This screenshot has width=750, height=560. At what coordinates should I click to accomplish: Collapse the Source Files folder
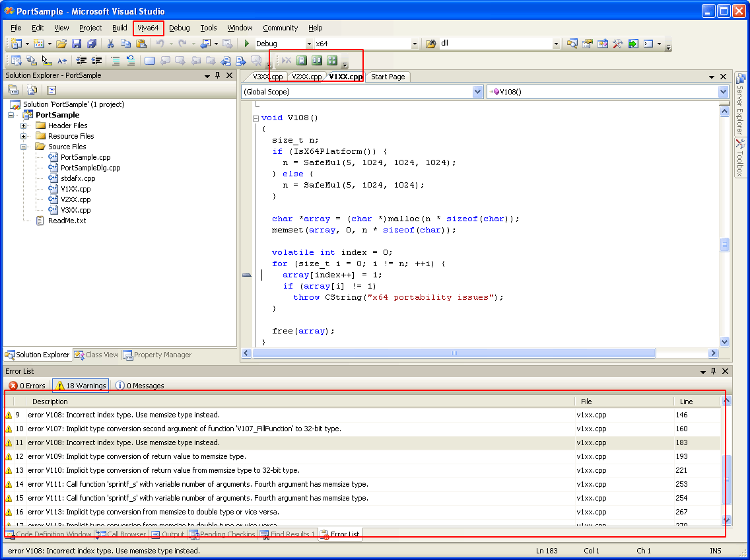(23, 147)
